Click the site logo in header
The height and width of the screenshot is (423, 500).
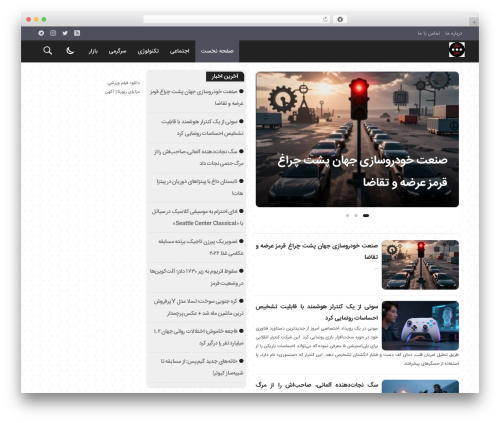click(457, 50)
